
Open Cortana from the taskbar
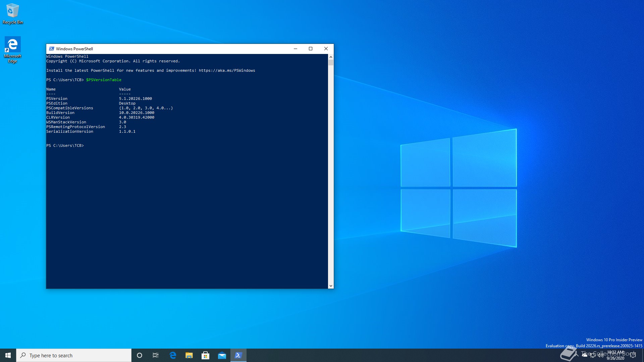(x=140, y=355)
